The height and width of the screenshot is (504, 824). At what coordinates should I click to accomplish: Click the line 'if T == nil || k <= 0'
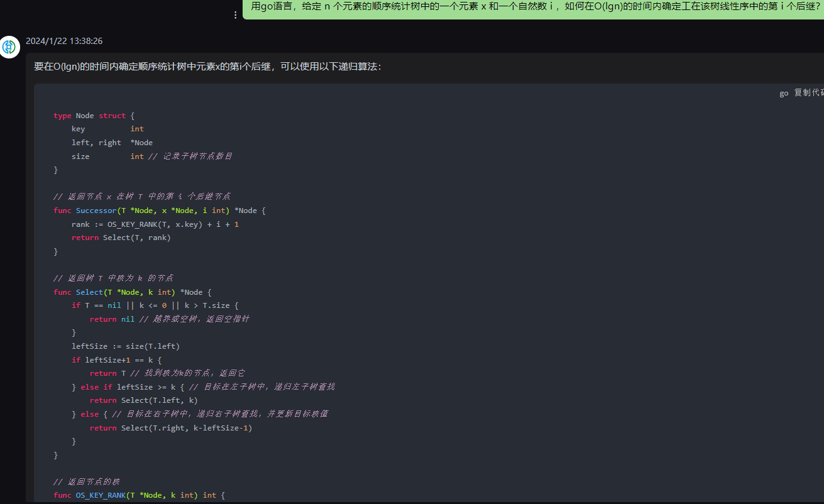tap(155, 305)
